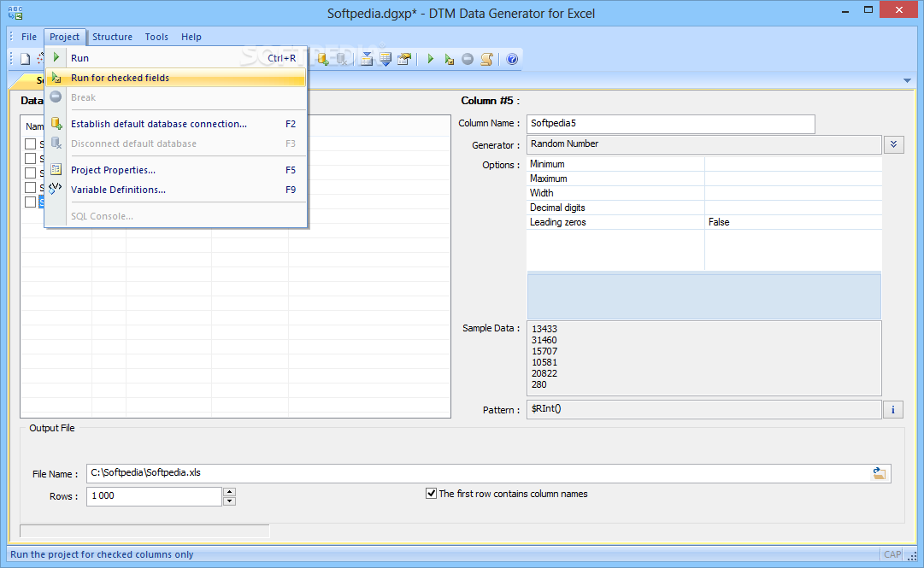Image resolution: width=924 pixels, height=568 pixels.
Task: Click the database disconnect toolbar icon
Action: (x=341, y=59)
